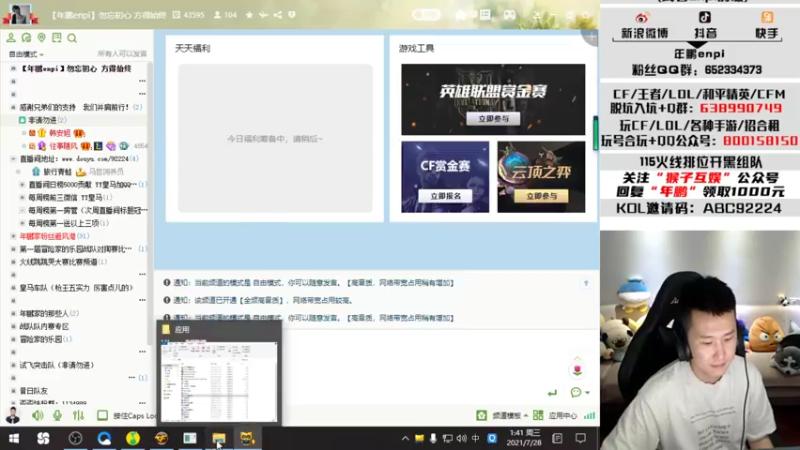Expand 感谢兄弟们的支持 channel group

click(x=13, y=107)
